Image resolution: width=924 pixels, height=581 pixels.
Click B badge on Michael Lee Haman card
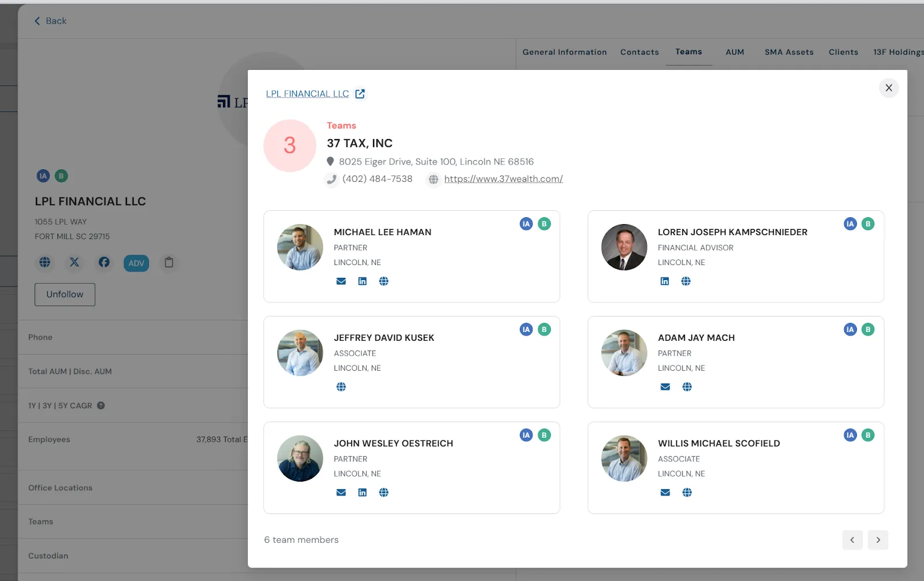544,224
